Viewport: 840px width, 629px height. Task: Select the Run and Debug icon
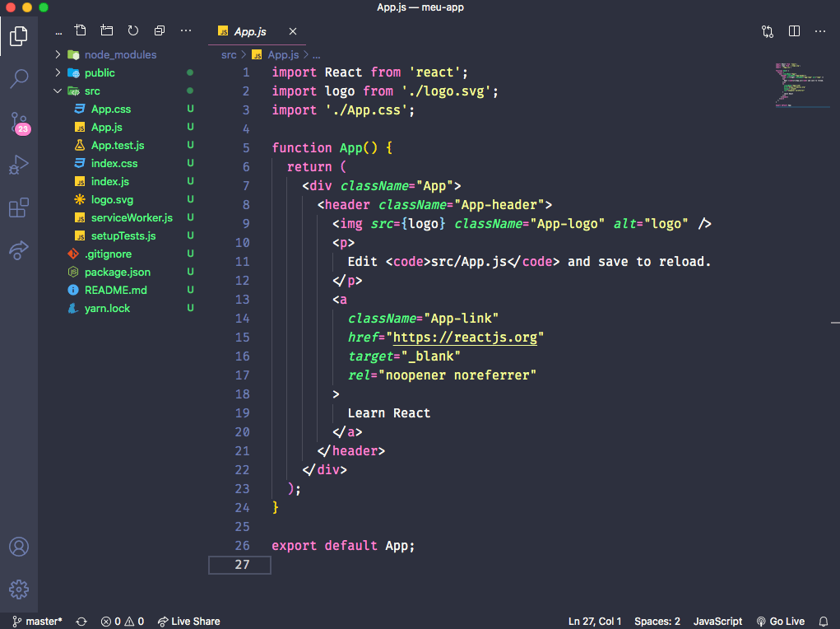tap(18, 165)
